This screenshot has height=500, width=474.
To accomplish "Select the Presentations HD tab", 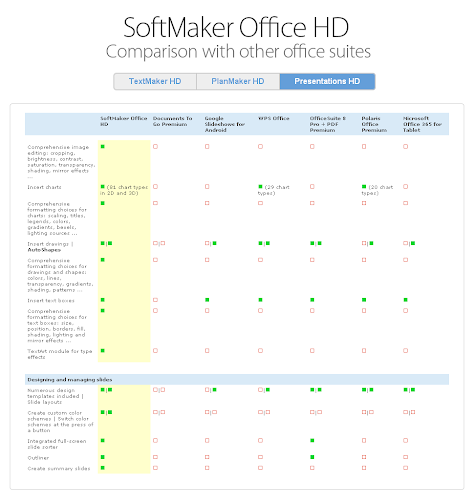I will [x=327, y=81].
